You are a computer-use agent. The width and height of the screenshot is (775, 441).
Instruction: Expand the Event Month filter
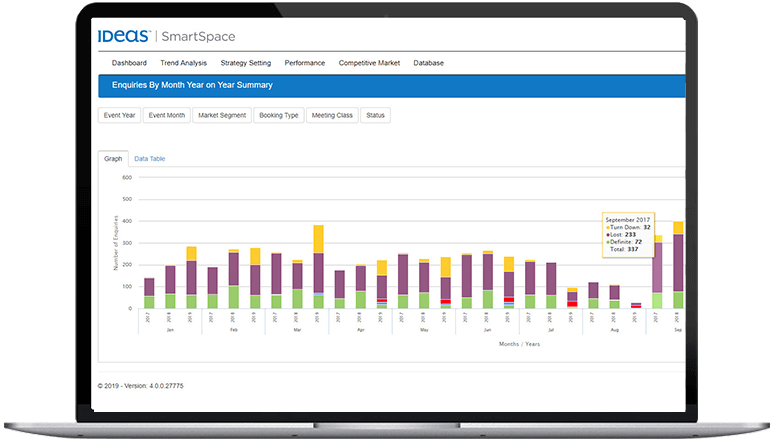[167, 115]
